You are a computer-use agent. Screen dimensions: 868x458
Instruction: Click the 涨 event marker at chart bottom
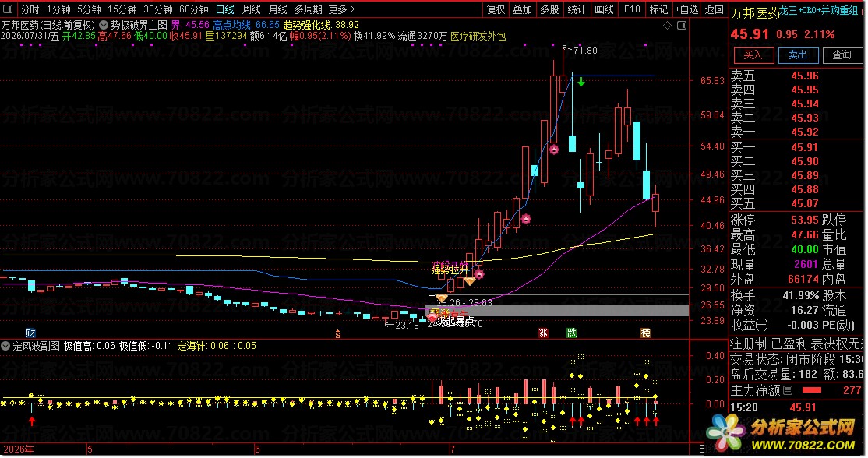pyautogui.click(x=544, y=333)
